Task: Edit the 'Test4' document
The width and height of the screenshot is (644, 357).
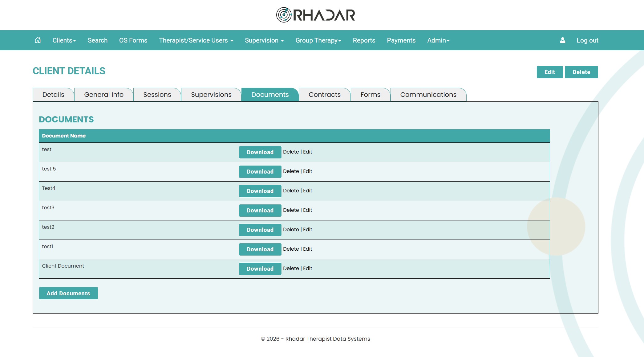Action: pos(308,191)
